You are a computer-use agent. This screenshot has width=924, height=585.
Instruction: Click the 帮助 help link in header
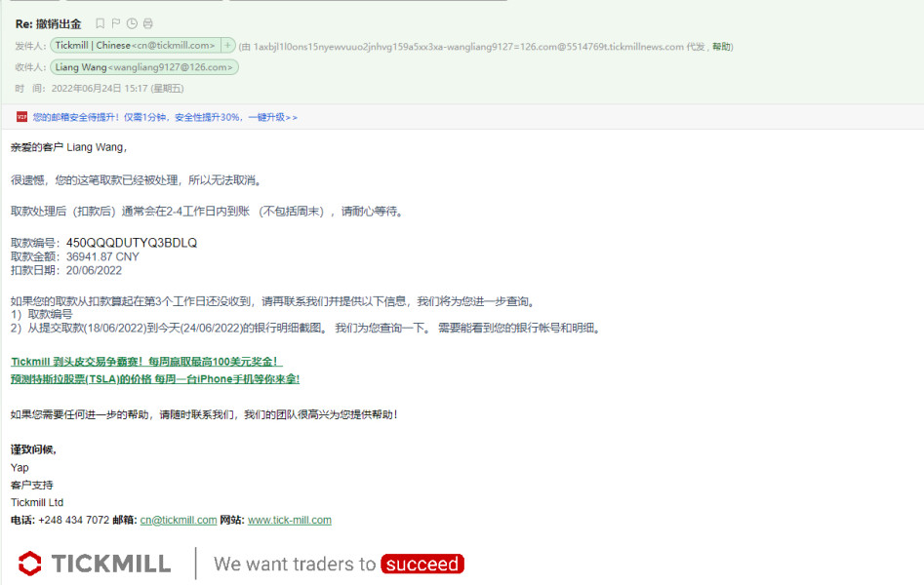coord(721,47)
